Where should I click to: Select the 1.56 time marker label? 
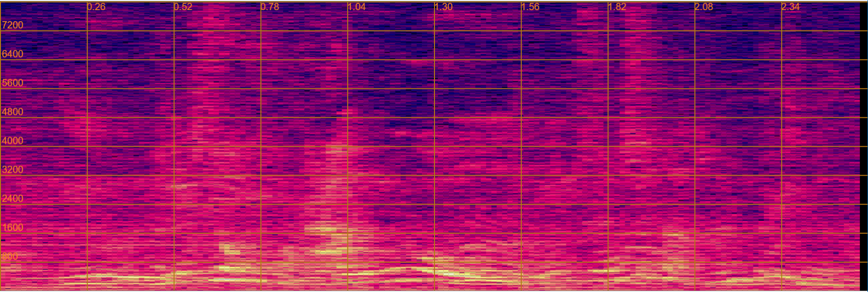point(530,7)
